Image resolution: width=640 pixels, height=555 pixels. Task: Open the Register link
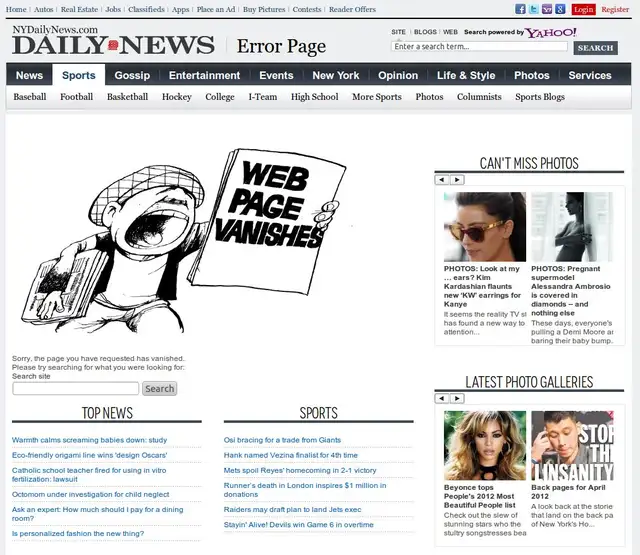(615, 9)
